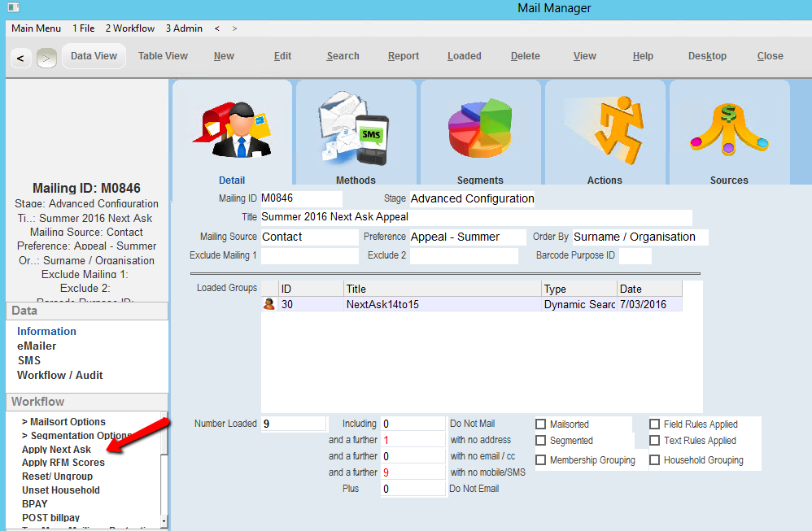Open the Segments pie chart icon
Screen dimensions: 812x531
(x=480, y=128)
